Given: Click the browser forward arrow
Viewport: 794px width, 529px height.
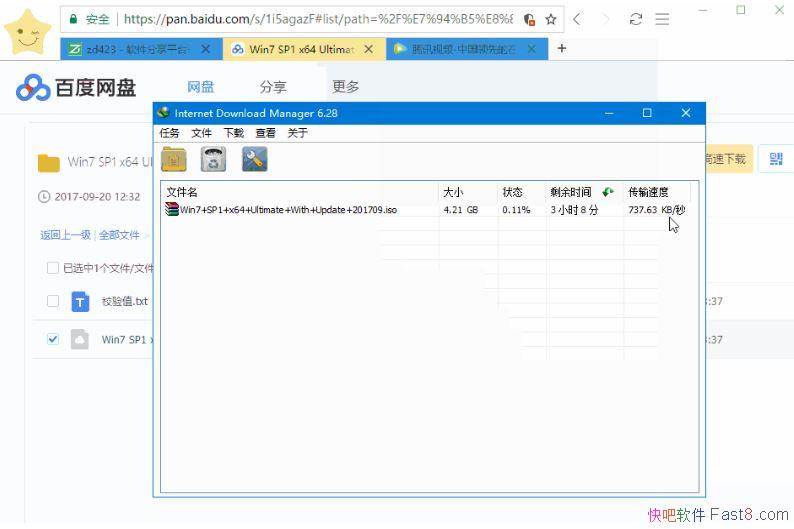Looking at the screenshot, I should click(x=605, y=19).
